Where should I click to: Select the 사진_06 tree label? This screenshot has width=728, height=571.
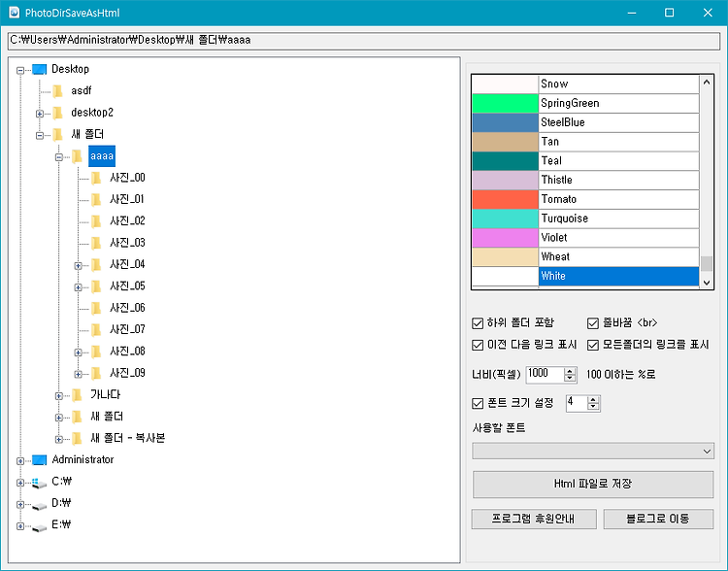(x=128, y=308)
